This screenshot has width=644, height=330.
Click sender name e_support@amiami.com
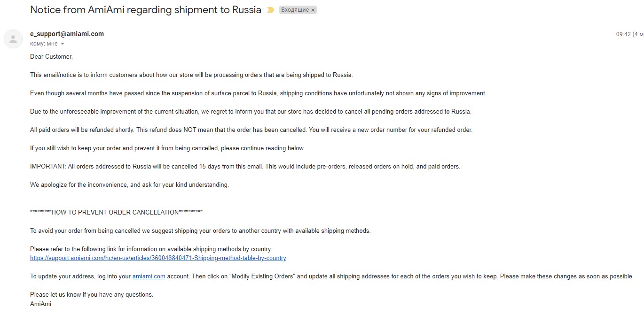pos(67,34)
